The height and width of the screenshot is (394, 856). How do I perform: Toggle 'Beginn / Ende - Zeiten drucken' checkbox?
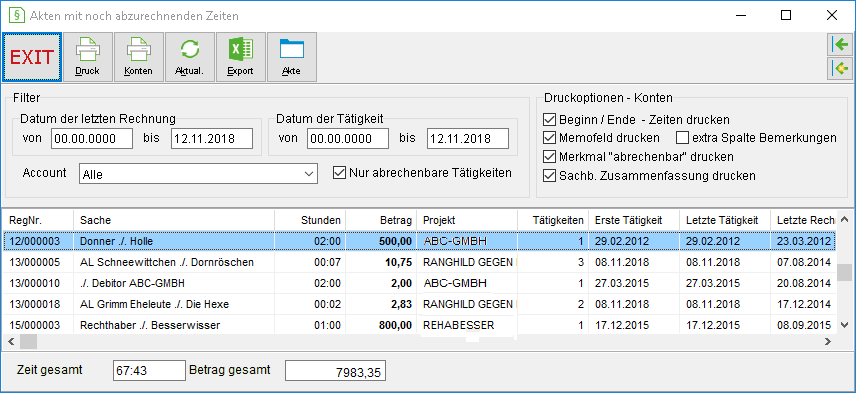coord(549,120)
